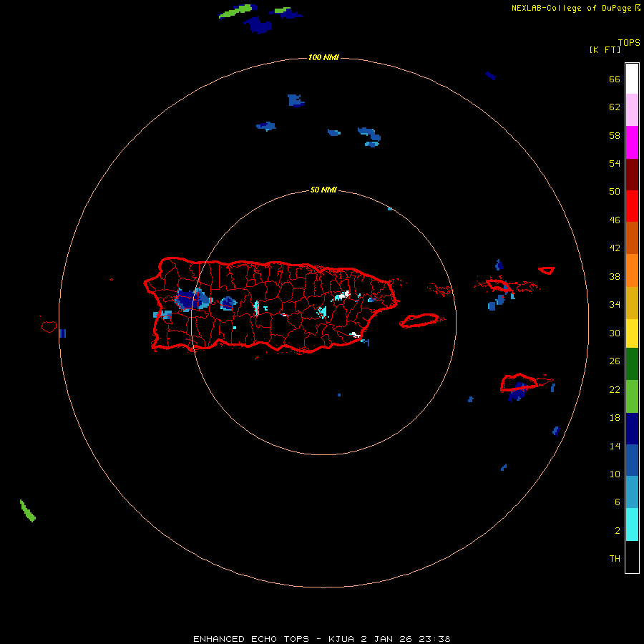The height and width of the screenshot is (644, 644).
Task: Click the light green legend swatch between 18 and 22
Action: 632,396
